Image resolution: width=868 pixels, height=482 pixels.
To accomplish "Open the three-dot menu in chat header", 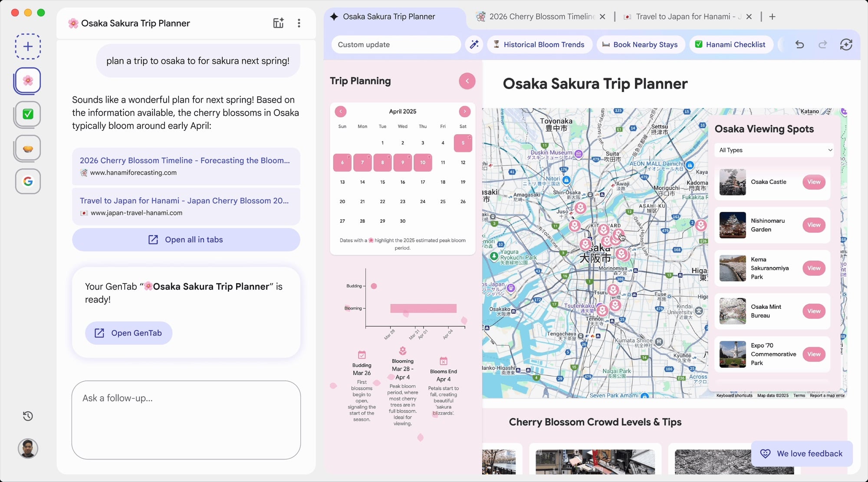I will click(299, 23).
